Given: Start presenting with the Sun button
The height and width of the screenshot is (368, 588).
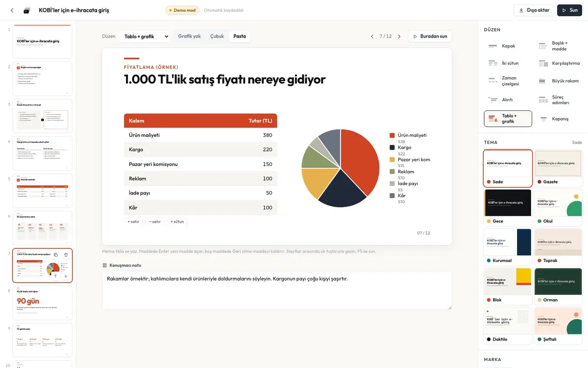Looking at the screenshot, I should point(569,10).
